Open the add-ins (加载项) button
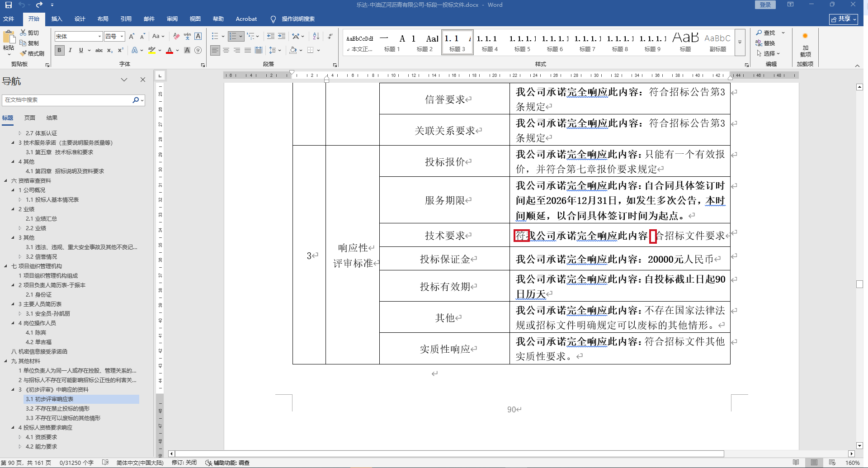The width and height of the screenshot is (868, 468). tap(805, 45)
